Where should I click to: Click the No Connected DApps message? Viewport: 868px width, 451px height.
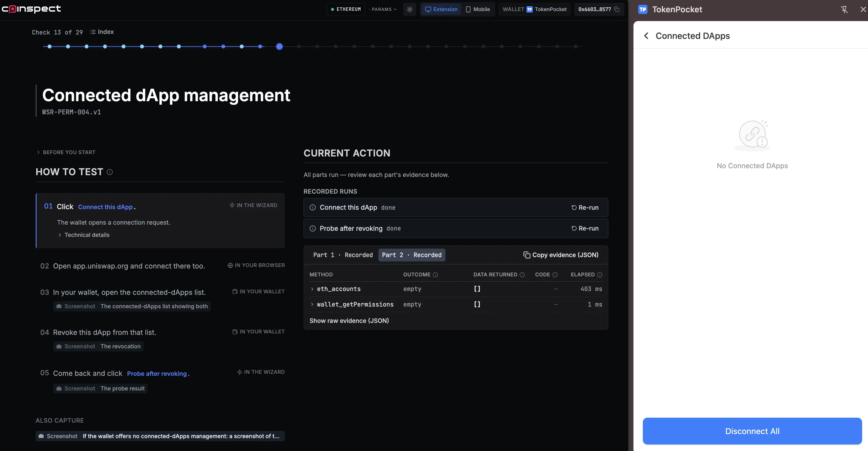tap(752, 166)
